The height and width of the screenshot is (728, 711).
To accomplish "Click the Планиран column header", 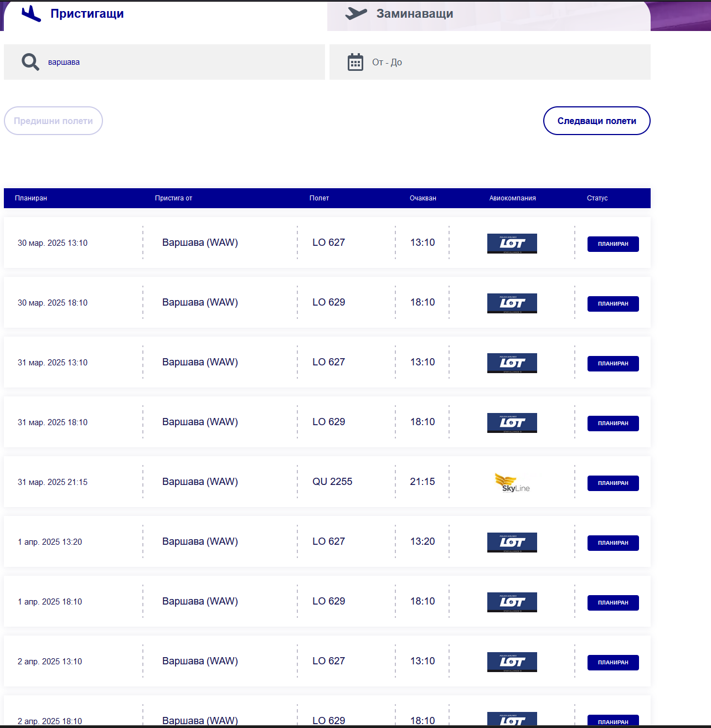I will pos(31,198).
